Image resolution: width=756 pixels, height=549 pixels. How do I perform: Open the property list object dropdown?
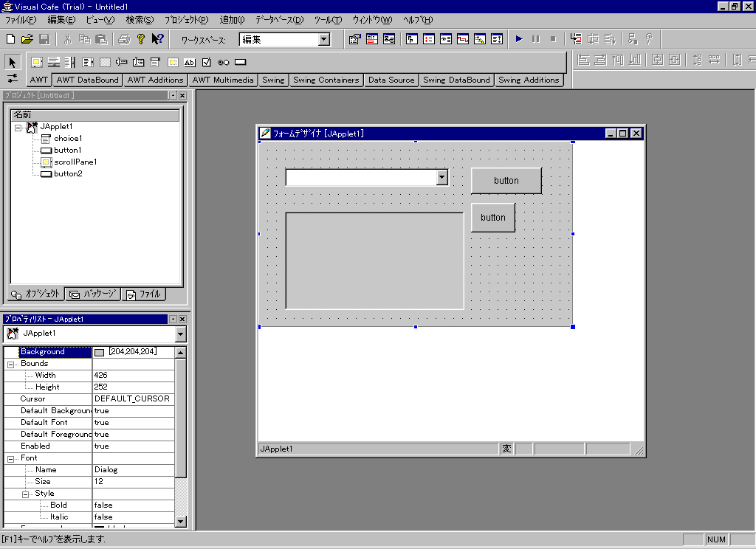[x=181, y=334]
